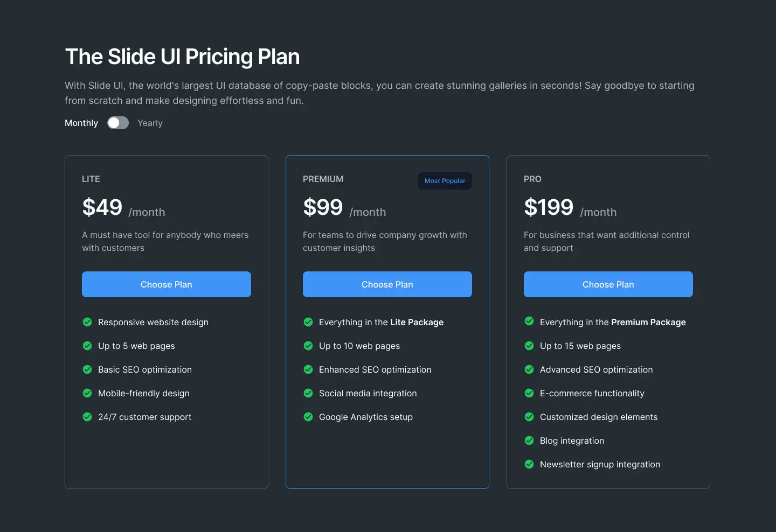Click the PRO plan heading
This screenshot has width=776, height=532.
coord(532,179)
